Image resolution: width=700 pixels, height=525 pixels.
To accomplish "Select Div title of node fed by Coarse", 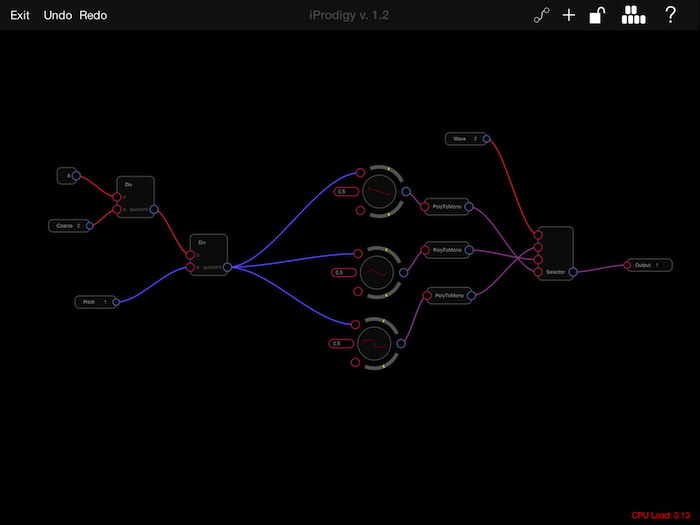I will 129,184.
